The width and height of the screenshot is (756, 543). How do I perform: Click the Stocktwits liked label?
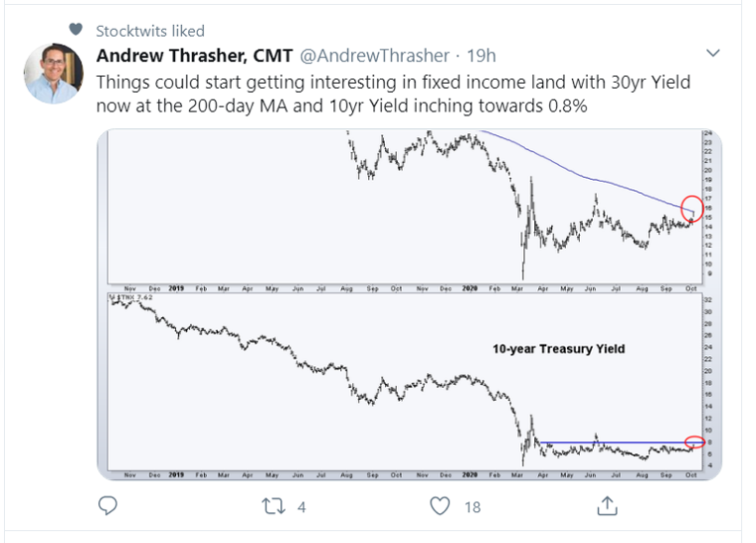pos(150,31)
